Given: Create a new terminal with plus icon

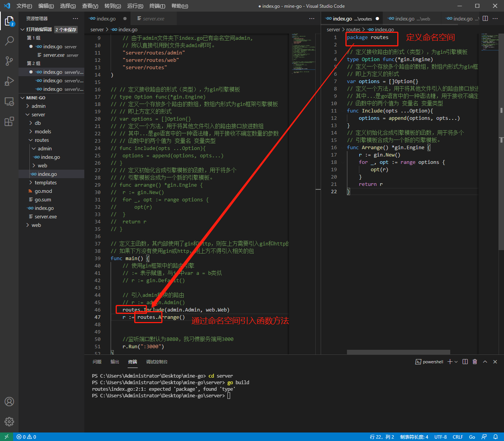Looking at the screenshot, I should (450, 362).
